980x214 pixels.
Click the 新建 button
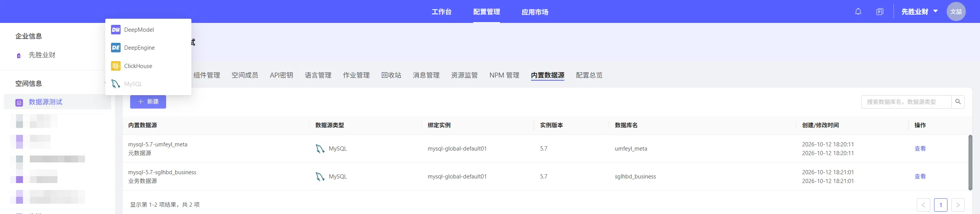click(148, 102)
